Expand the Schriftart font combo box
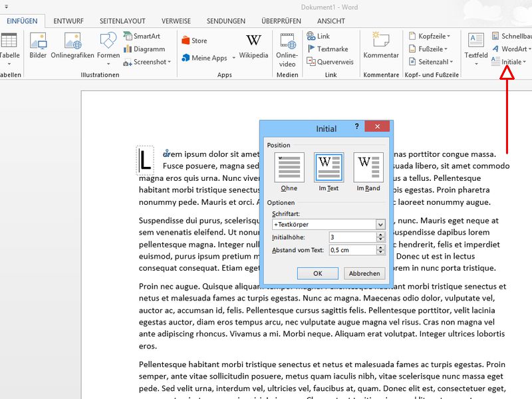The image size is (532, 399). click(x=380, y=224)
